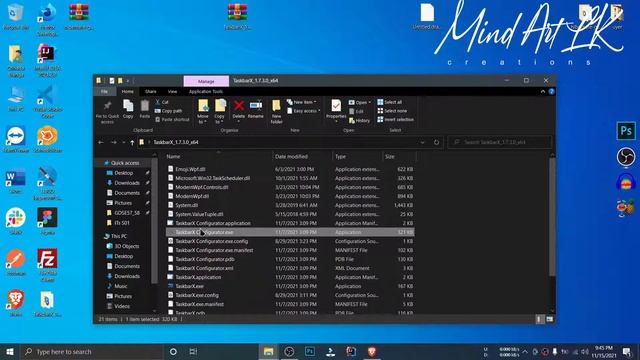Go back using the Back arrow

[x=101, y=142]
